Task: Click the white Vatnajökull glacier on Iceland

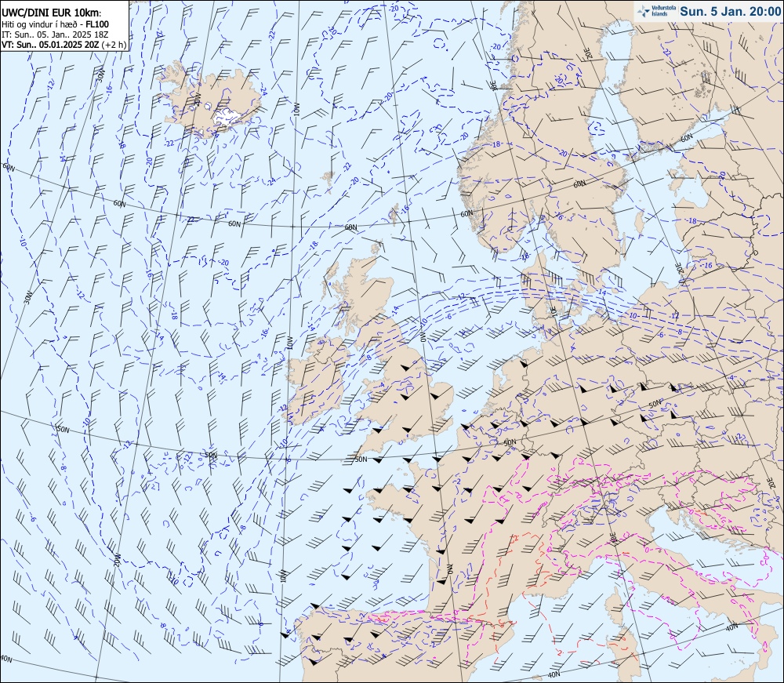Action: [227, 118]
